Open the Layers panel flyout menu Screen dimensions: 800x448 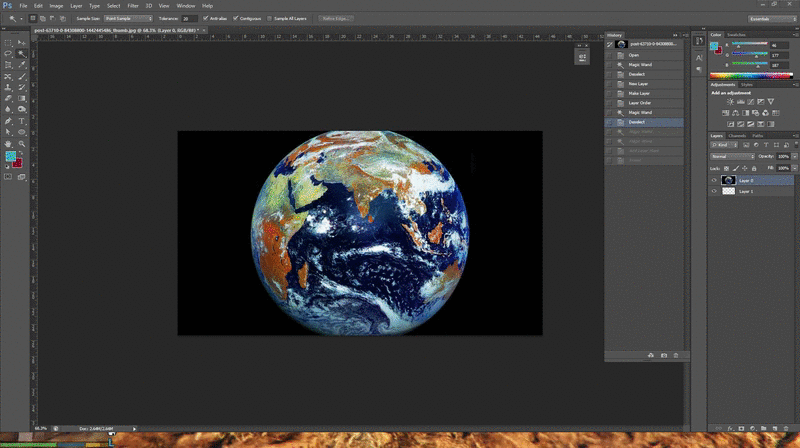(x=795, y=136)
